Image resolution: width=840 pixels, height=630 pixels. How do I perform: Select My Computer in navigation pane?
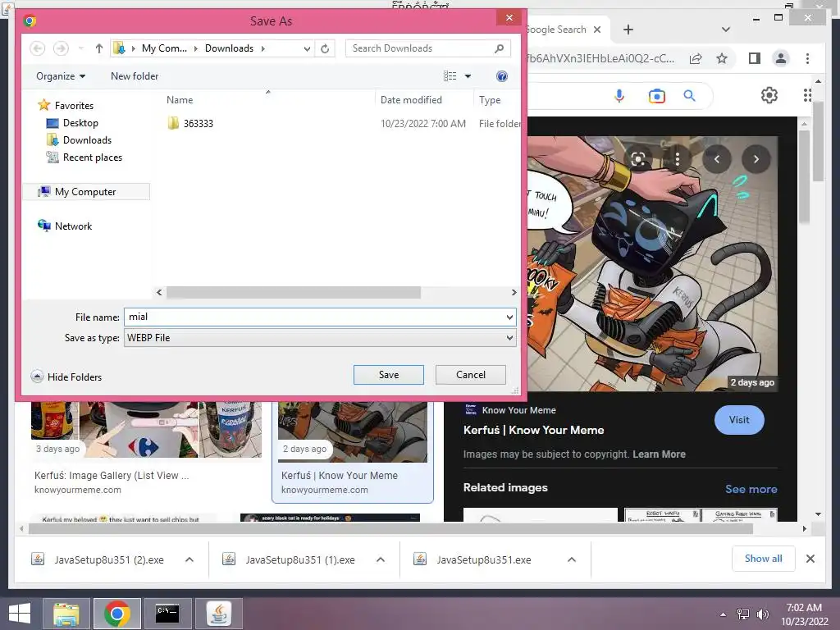85,192
